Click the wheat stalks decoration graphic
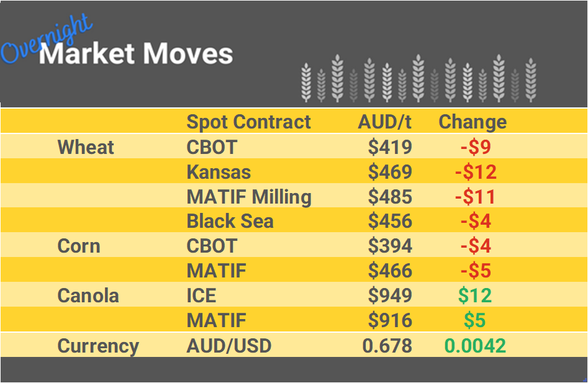This screenshot has width=588, height=383. (x=418, y=79)
